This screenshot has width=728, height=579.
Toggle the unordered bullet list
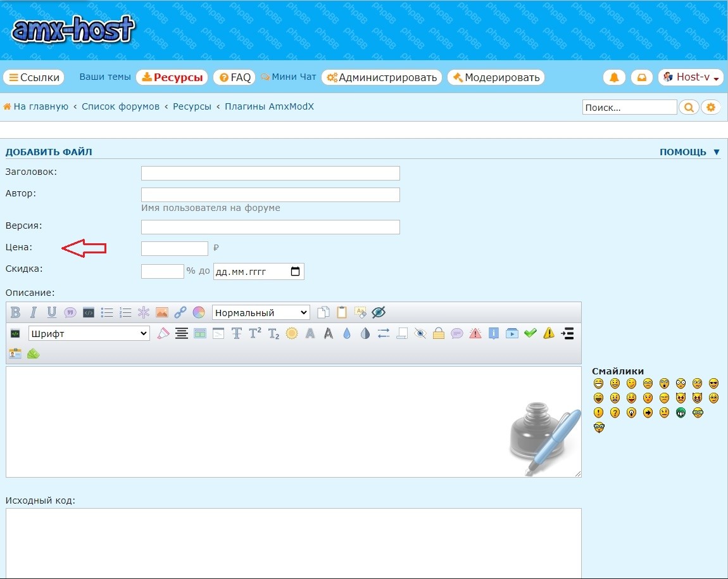coord(107,312)
